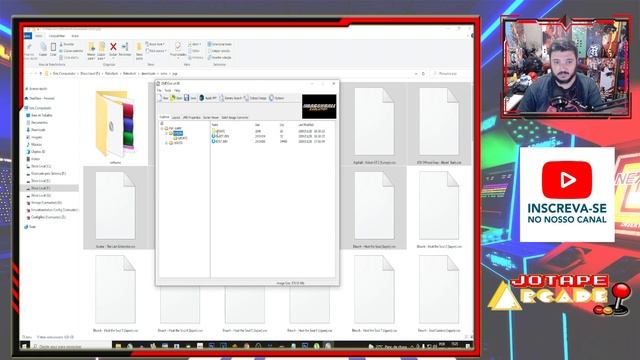
Task: Click the Nova pasta icon in ribbon
Action: point(139,47)
